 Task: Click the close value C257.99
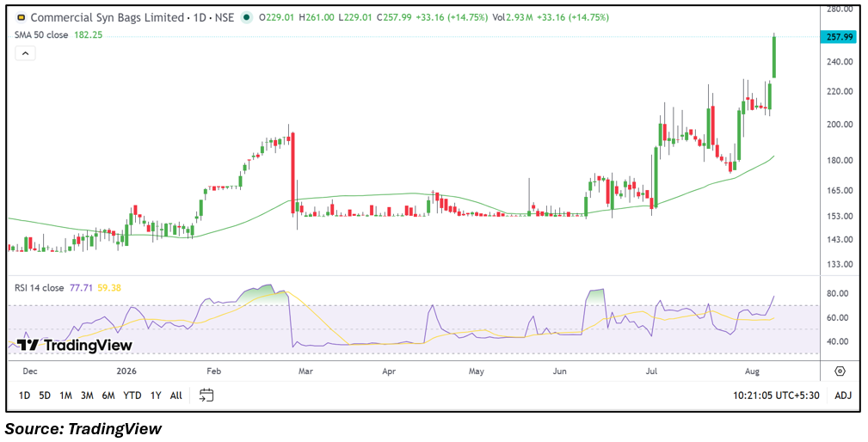[x=394, y=18]
